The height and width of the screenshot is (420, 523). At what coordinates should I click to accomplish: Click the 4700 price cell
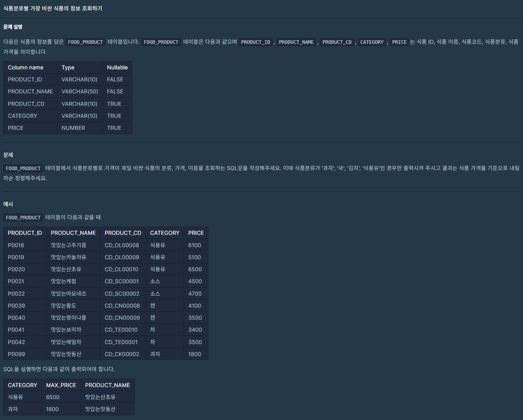click(195, 294)
